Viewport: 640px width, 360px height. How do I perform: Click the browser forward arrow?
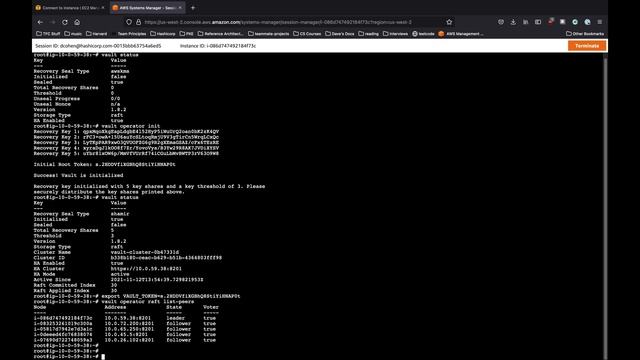pos(53,22)
